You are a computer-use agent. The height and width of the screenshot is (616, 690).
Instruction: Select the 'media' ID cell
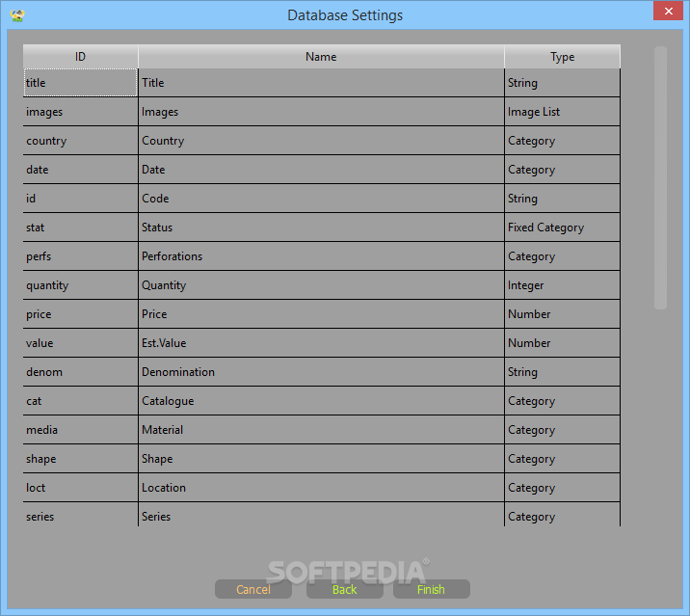pos(81,430)
